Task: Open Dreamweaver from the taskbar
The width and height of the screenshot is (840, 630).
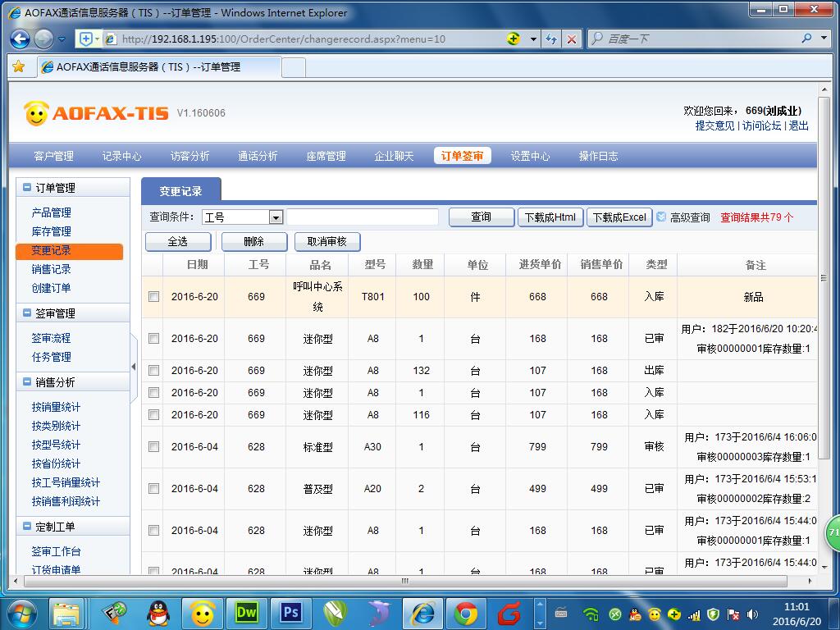Action: (x=246, y=612)
